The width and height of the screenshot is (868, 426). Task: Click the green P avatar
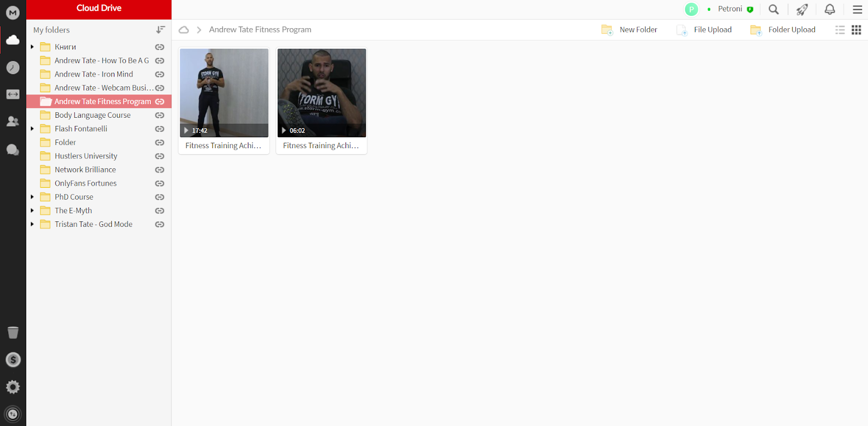click(x=691, y=9)
